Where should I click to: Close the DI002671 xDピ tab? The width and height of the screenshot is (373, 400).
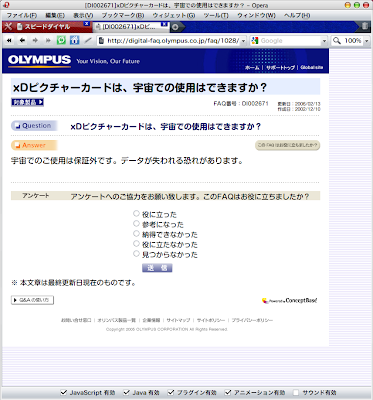click(x=164, y=24)
